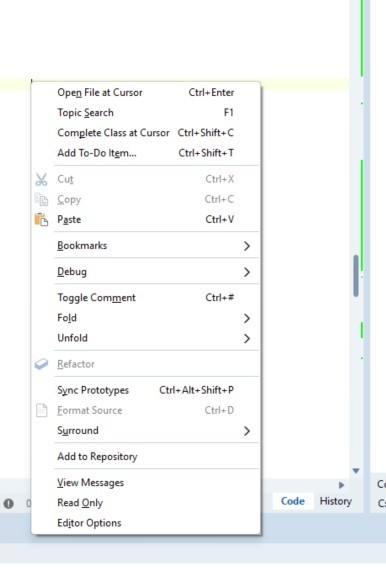Switch to the History tab

click(336, 501)
